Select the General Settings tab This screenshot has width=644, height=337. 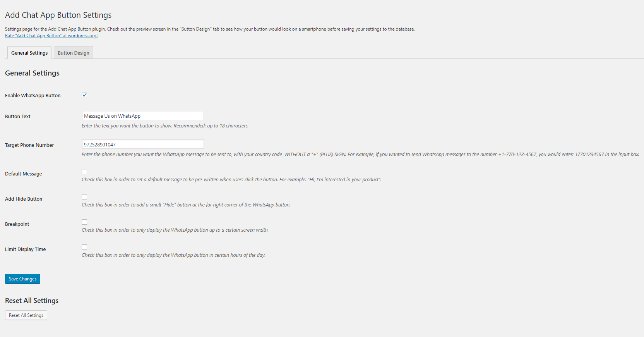tap(29, 53)
